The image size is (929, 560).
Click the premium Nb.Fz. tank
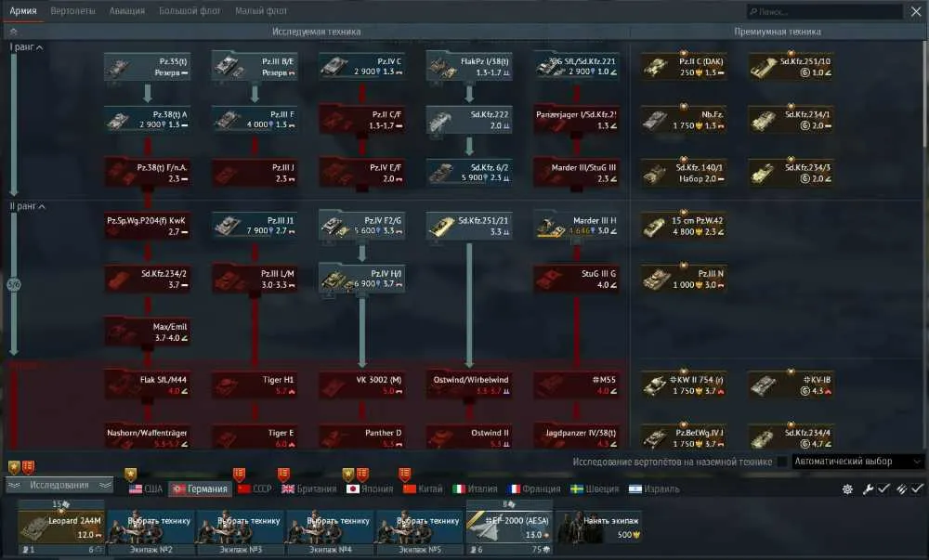coord(684,120)
